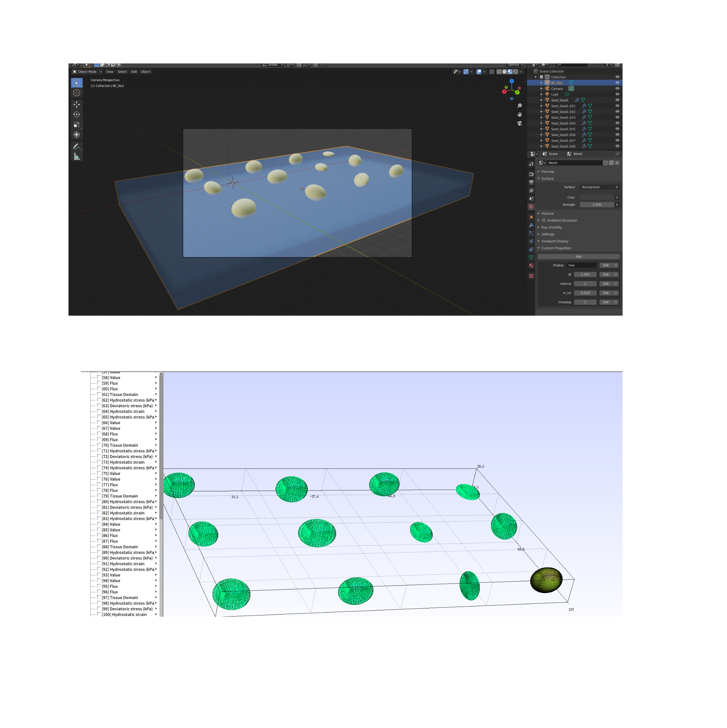Pick the Measure ruler tool

[x=77, y=156]
